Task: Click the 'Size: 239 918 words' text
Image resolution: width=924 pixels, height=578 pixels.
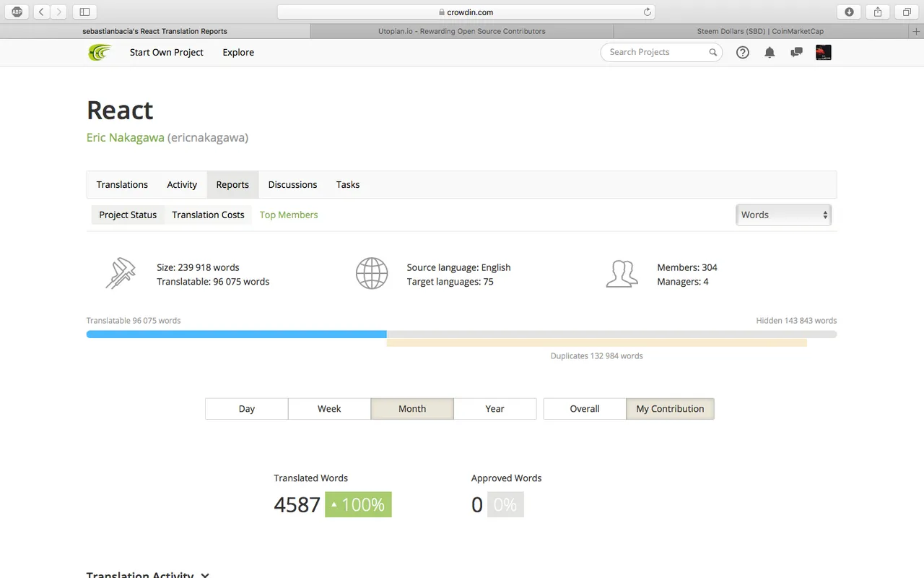Action: (x=198, y=267)
